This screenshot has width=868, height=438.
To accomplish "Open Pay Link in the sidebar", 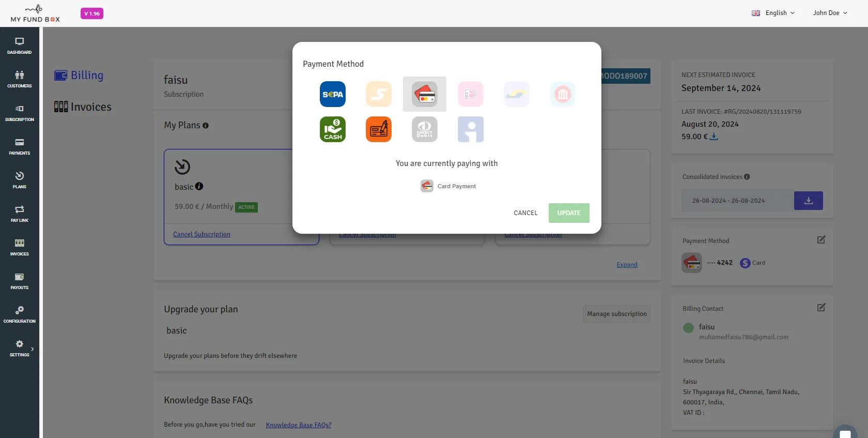I will click(20, 214).
